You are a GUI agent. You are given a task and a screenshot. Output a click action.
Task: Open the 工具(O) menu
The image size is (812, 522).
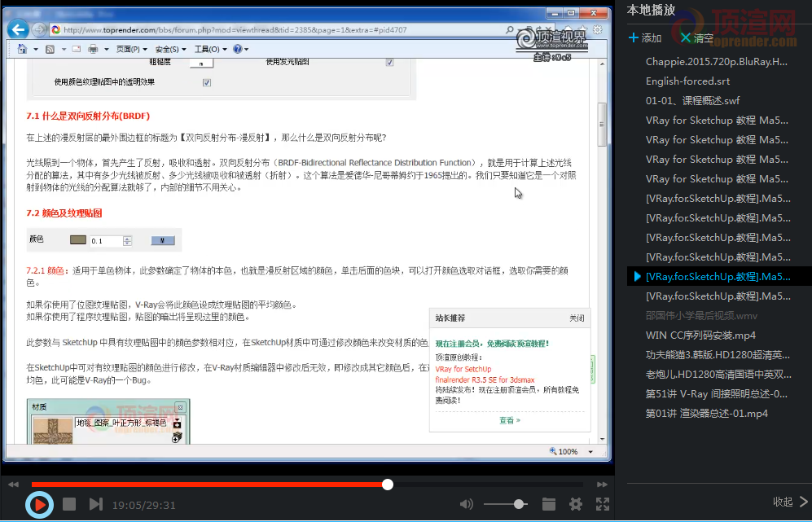tap(210, 49)
